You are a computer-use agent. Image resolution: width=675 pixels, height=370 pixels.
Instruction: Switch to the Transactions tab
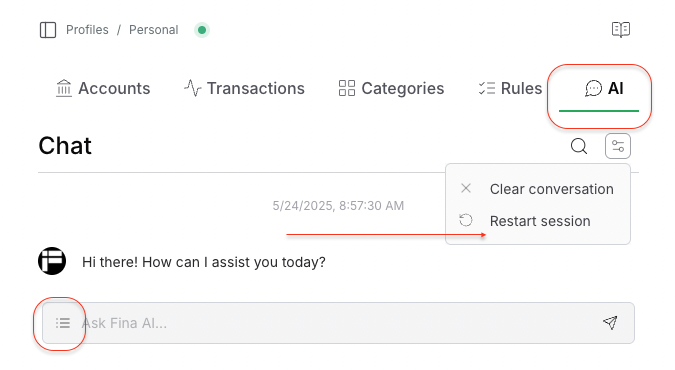(244, 88)
